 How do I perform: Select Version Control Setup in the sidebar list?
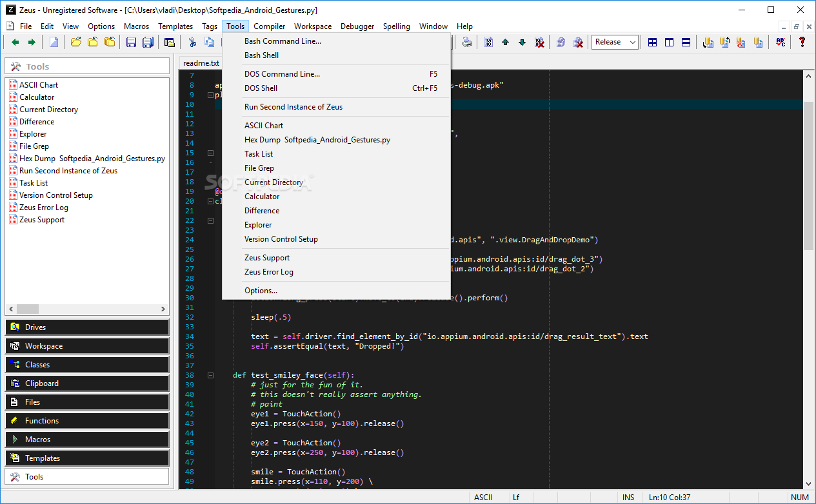56,195
